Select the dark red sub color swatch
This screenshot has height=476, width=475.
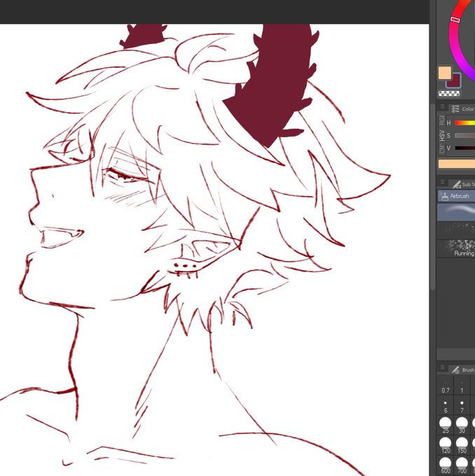455,82
